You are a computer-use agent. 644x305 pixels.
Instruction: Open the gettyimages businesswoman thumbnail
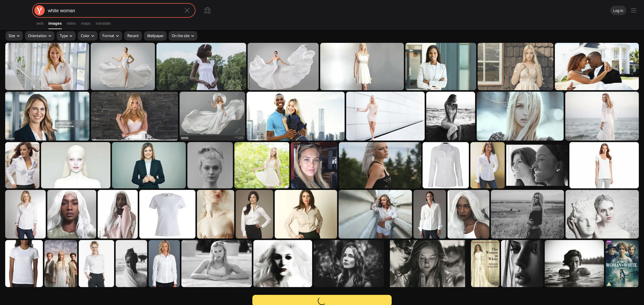[x=47, y=116]
